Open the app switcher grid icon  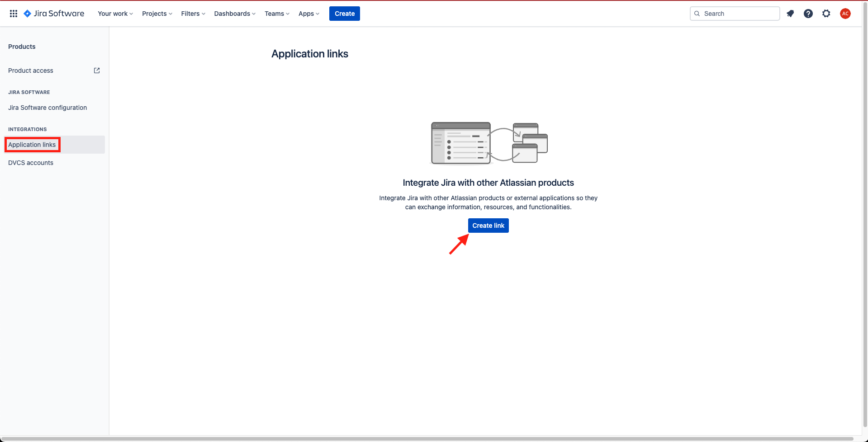coord(14,14)
